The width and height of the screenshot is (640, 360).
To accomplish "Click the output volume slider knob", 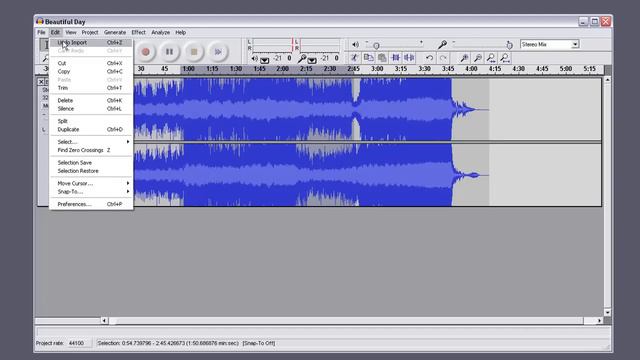I will click(x=376, y=46).
